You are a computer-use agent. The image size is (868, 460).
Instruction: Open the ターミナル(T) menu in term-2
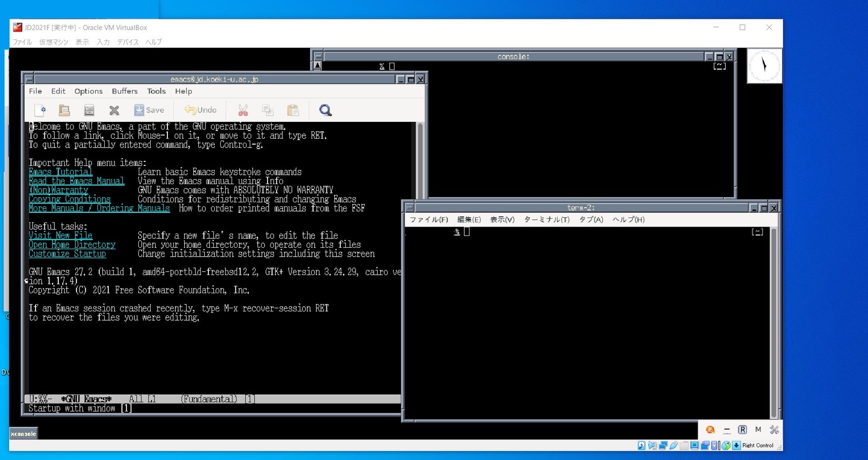point(546,220)
